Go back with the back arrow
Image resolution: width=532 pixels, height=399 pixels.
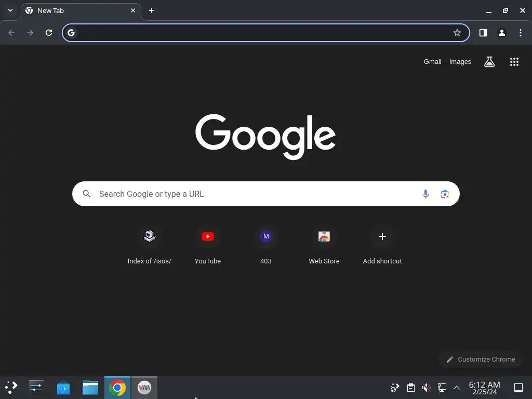[x=11, y=33]
